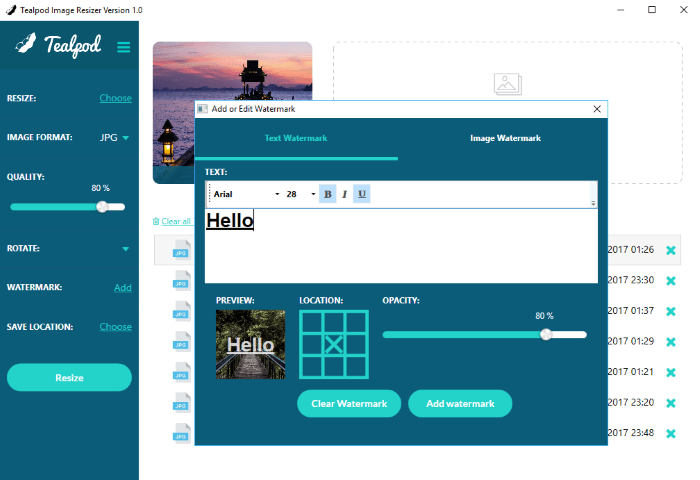Click the Hello watermark preview thumbnail

click(x=250, y=344)
